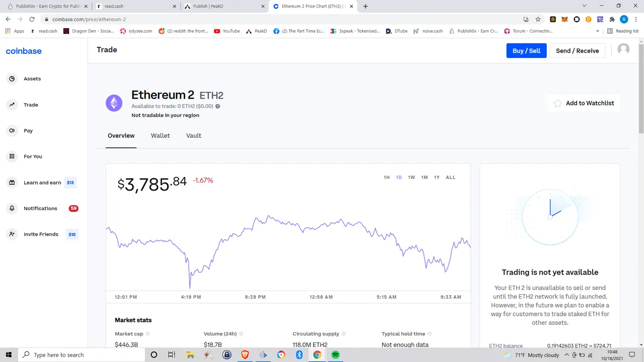Click the Send / Receive button

pos(577,51)
